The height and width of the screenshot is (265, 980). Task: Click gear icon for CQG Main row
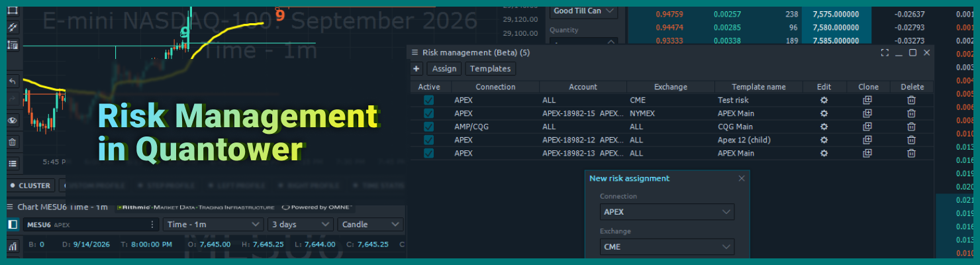tap(824, 127)
